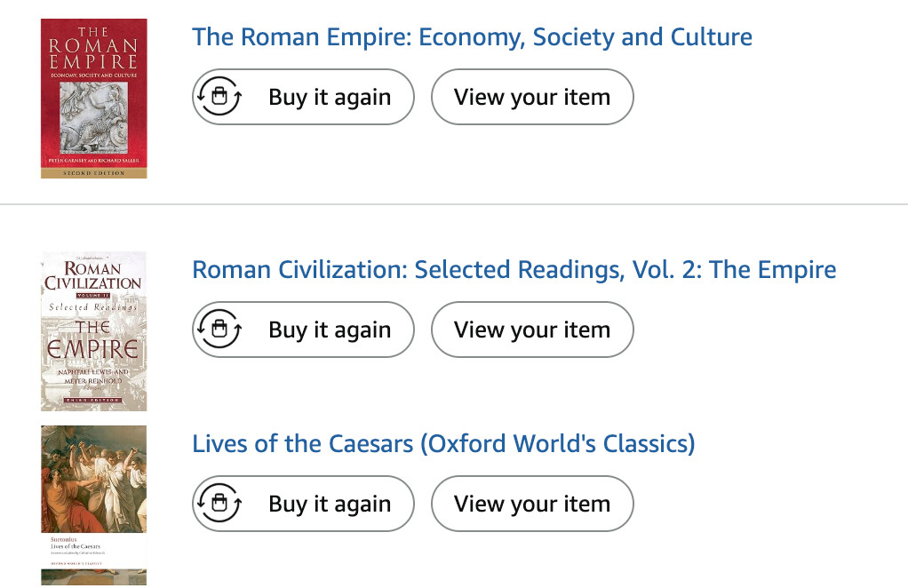This screenshot has height=588, width=908.
Task: Open Lives of the Caesars title link
Action: point(443,443)
